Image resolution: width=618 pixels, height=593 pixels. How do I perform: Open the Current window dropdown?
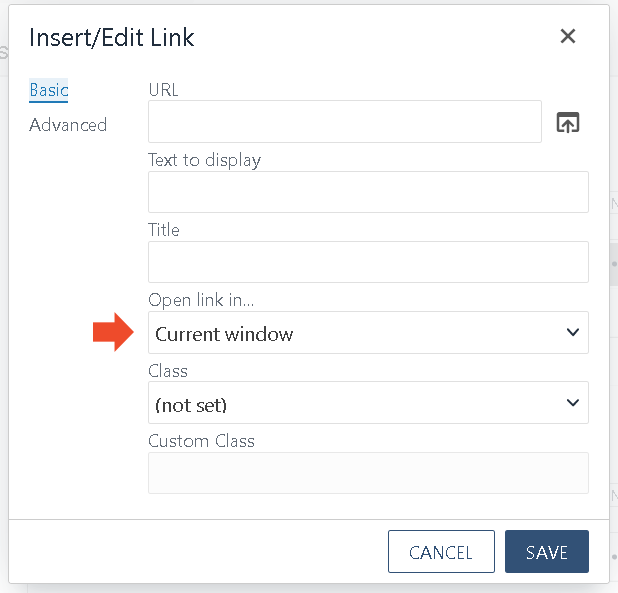[x=368, y=333]
